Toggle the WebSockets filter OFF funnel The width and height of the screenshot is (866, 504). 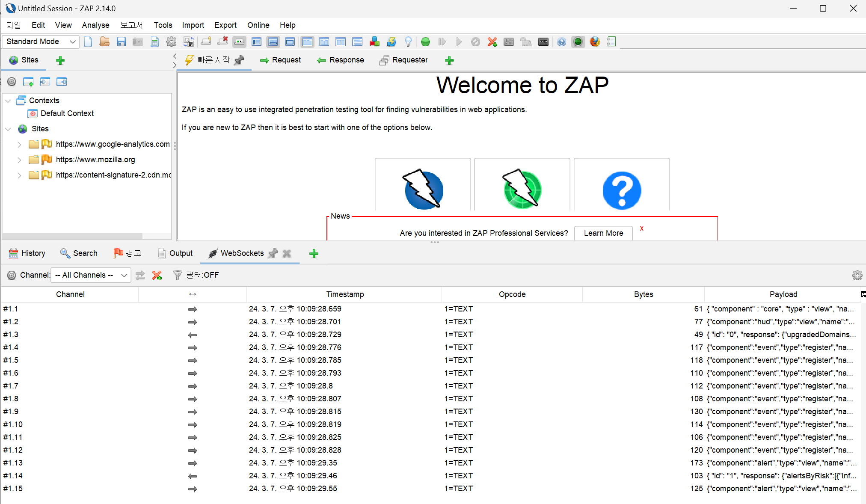coord(178,275)
